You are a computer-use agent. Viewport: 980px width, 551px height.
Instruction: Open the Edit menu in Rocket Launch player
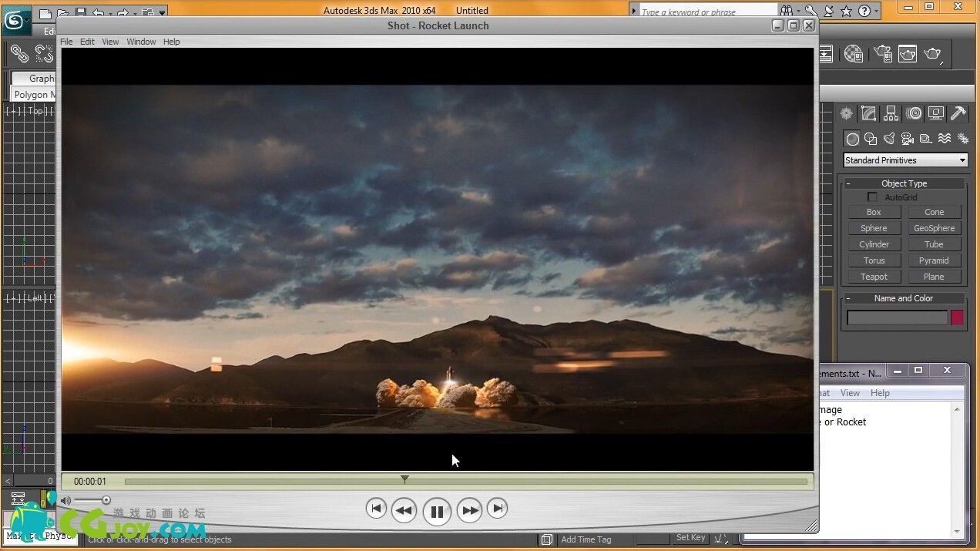click(x=87, y=42)
